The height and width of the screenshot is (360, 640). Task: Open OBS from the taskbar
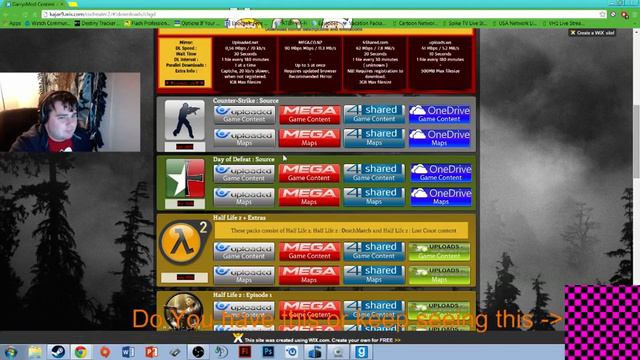198,352
